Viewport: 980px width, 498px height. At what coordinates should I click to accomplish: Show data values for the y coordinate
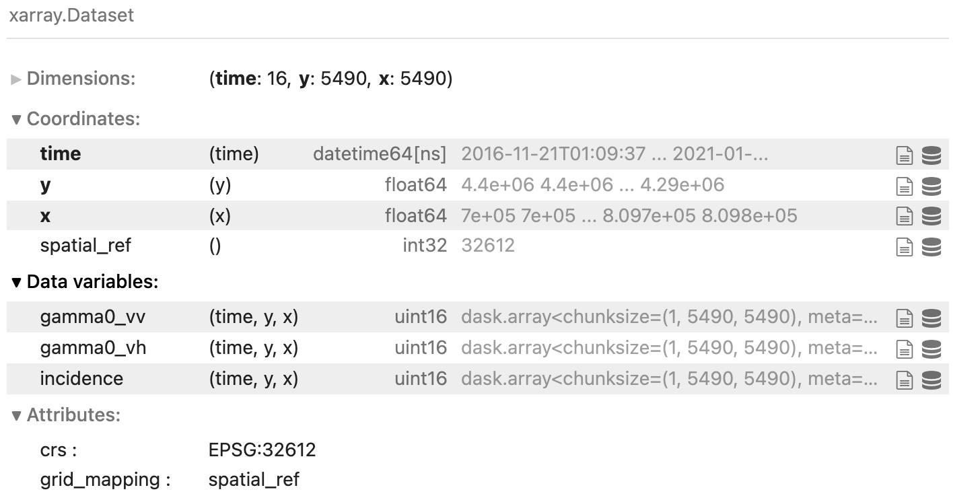pyautogui.click(x=931, y=184)
